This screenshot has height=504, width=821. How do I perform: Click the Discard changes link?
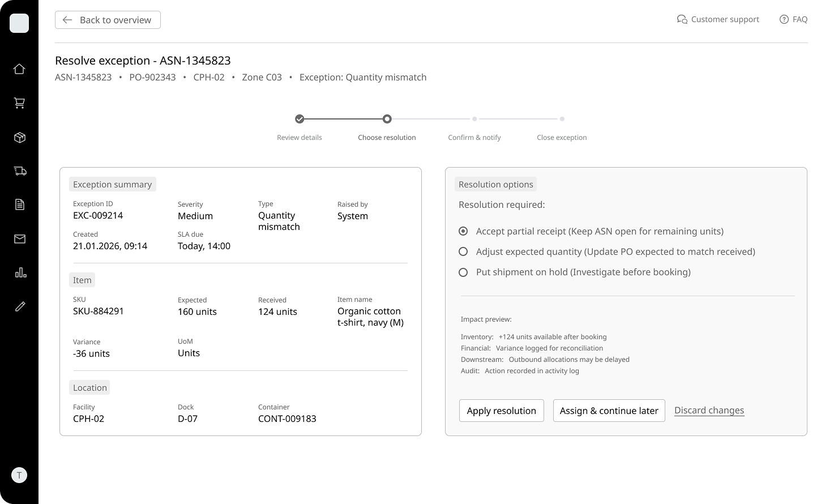tap(709, 411)
